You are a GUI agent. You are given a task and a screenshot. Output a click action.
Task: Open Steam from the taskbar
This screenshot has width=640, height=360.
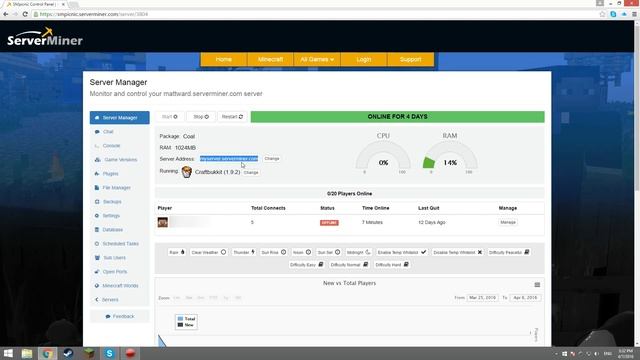pos(68,353)
